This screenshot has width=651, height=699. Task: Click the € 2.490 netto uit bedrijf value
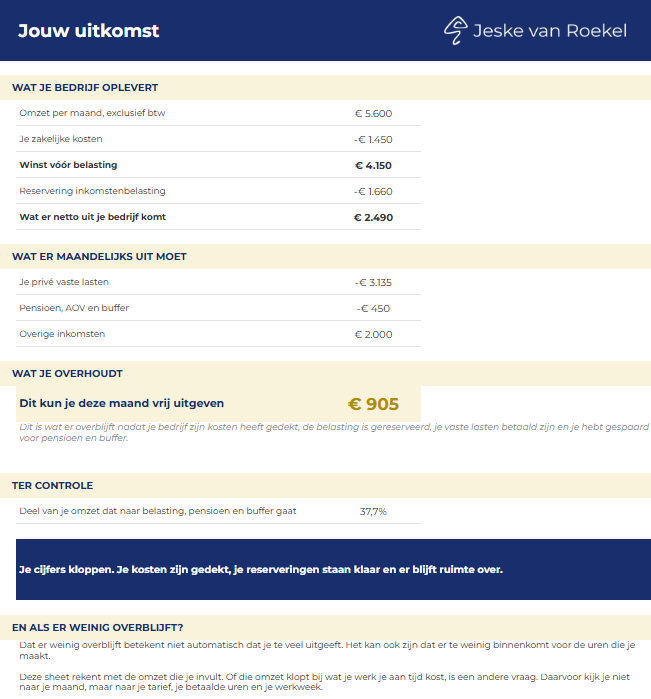373,218
